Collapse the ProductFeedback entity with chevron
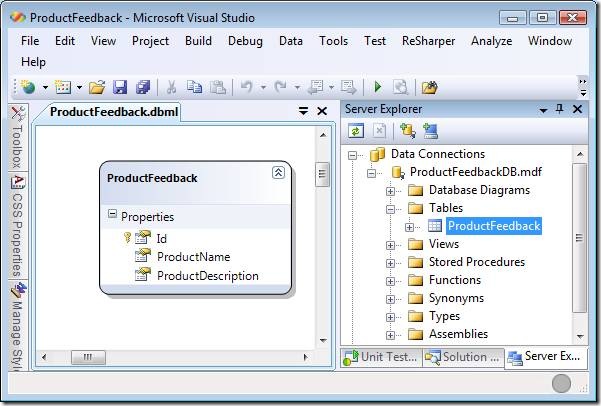 pos(278,173)
